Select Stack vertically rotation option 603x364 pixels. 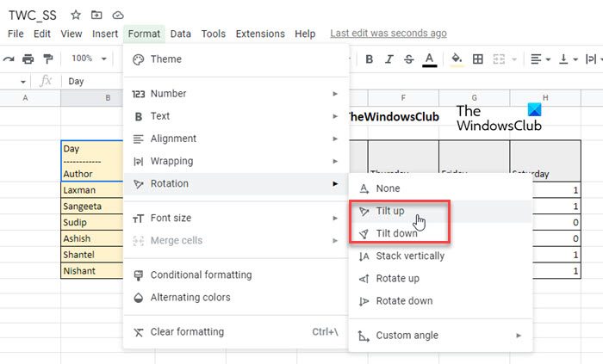(410, 256)
